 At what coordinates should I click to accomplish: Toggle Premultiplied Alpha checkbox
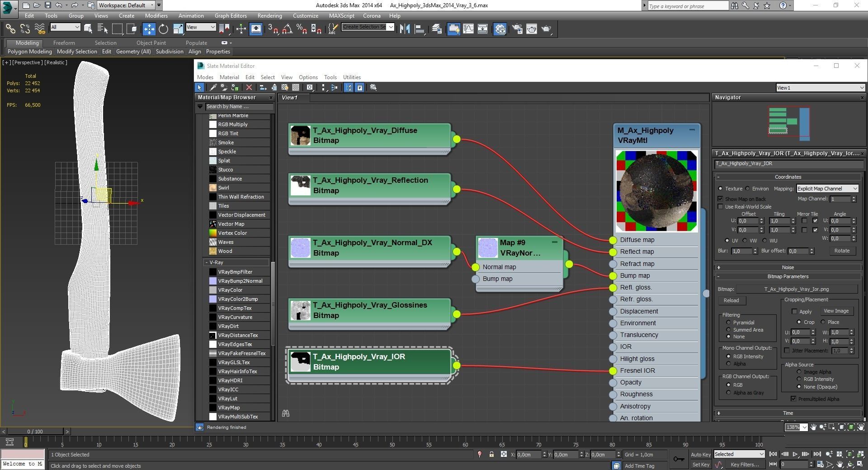793,399
